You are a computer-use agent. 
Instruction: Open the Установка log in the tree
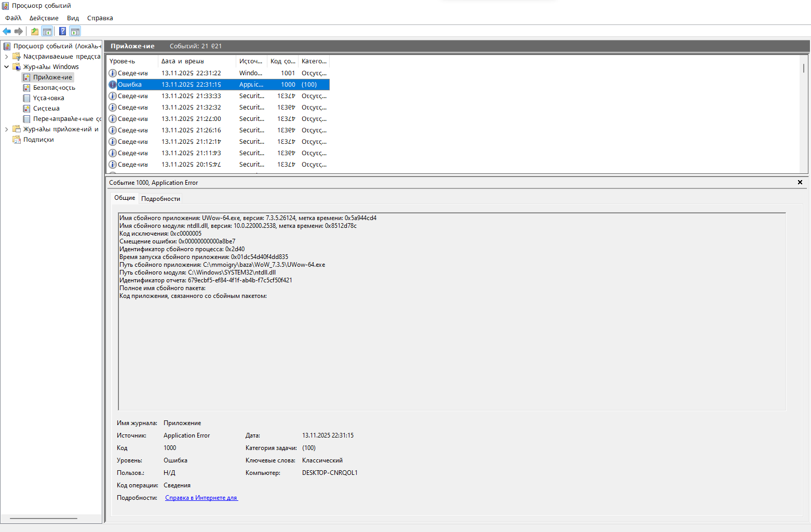[48, 98]
